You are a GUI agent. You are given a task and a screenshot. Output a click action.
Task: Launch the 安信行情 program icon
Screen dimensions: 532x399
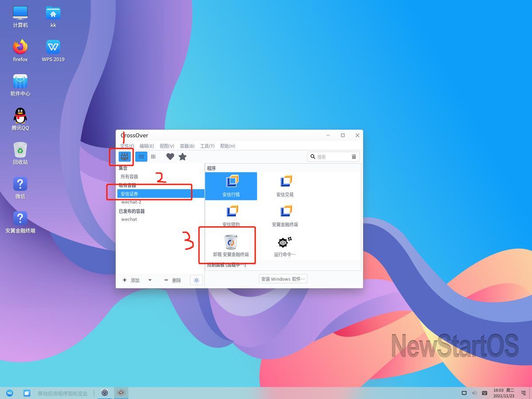tap(231, 186)
